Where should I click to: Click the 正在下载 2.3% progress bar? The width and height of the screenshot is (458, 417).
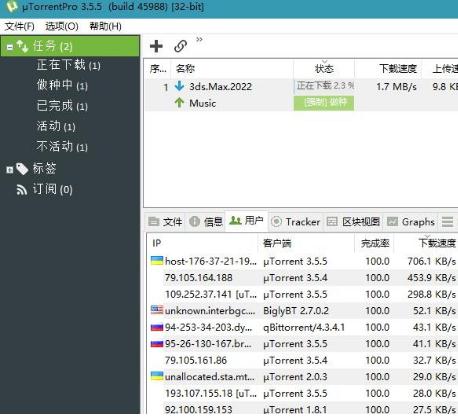(324, 86)
